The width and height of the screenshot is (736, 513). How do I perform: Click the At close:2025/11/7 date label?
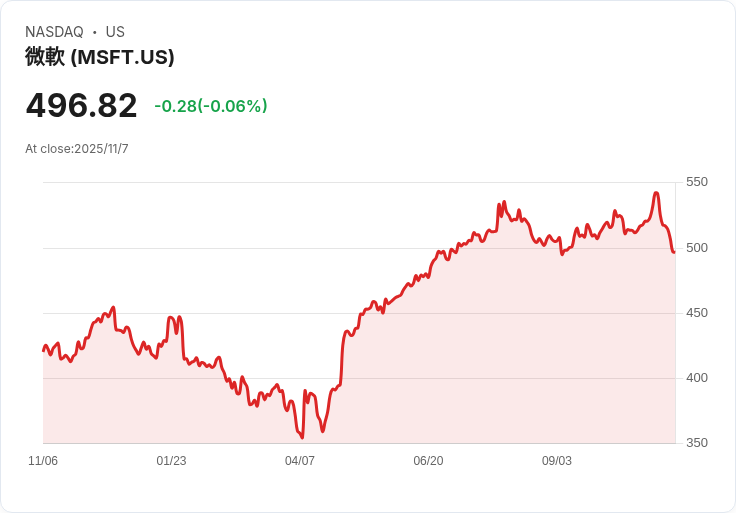coord(77,149)
